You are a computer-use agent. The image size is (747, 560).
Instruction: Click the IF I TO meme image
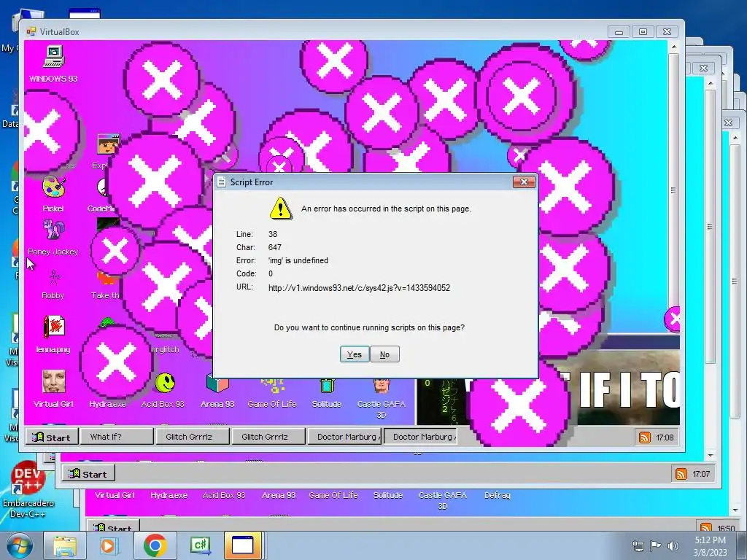pos(624,387)
